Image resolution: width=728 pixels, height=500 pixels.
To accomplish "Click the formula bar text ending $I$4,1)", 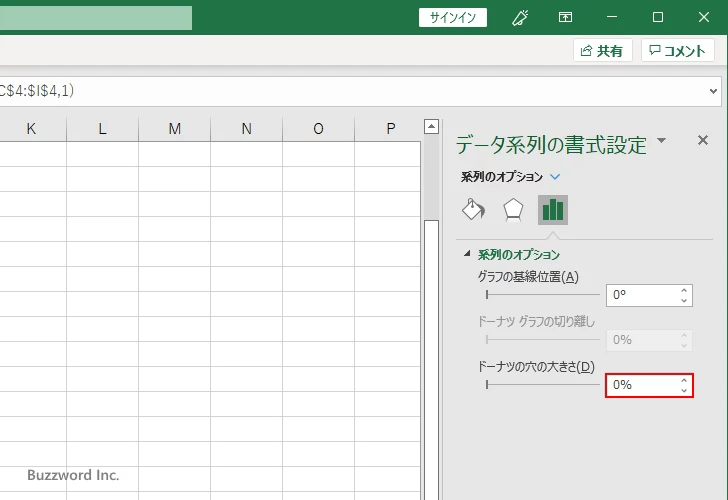I will pos(37,91).
